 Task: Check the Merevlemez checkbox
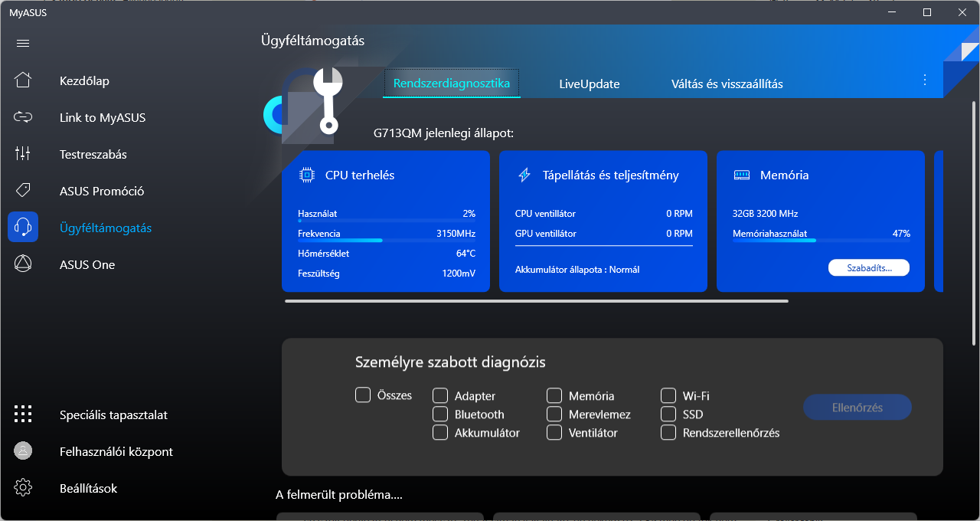click(554, 414)
